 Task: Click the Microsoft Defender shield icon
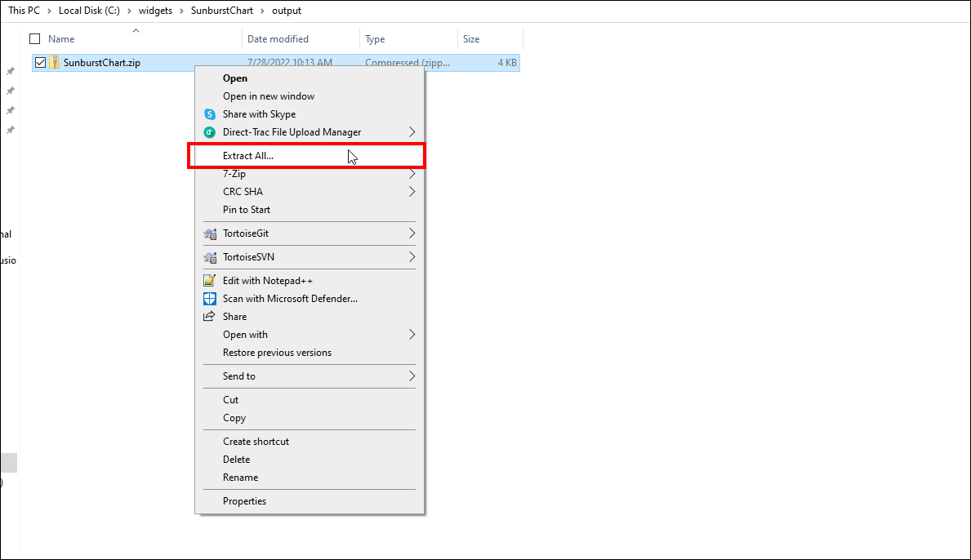tap(210, 299)
